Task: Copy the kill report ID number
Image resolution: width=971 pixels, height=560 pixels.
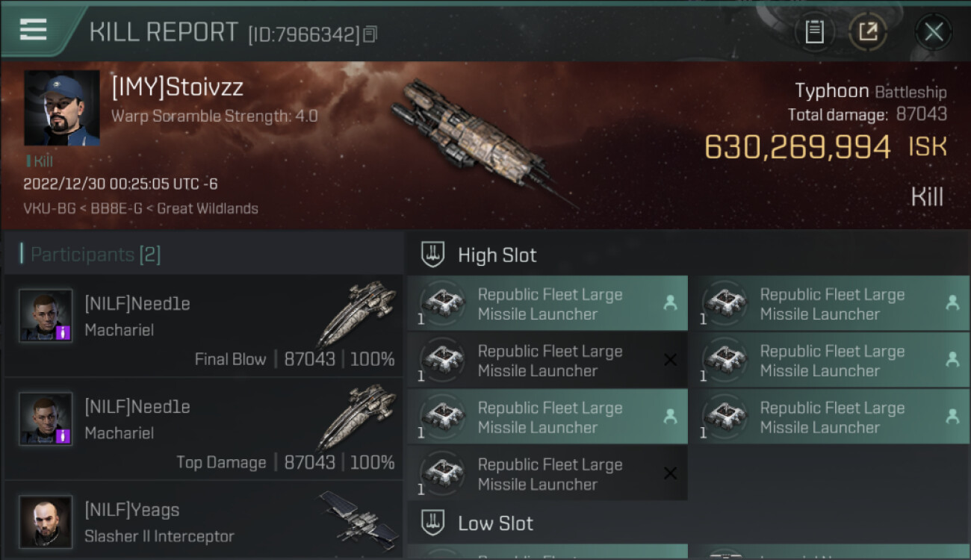Action: pos(370,34)
